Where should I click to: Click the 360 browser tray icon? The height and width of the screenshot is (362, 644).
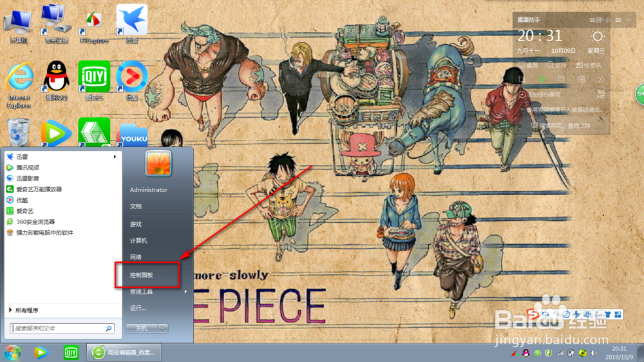537,354
